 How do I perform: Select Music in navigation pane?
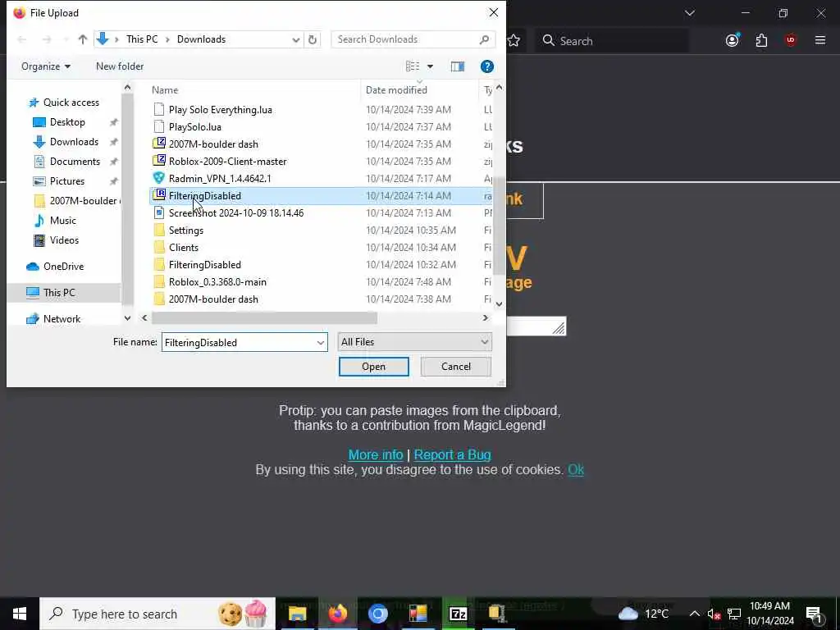tap(62, 221)
